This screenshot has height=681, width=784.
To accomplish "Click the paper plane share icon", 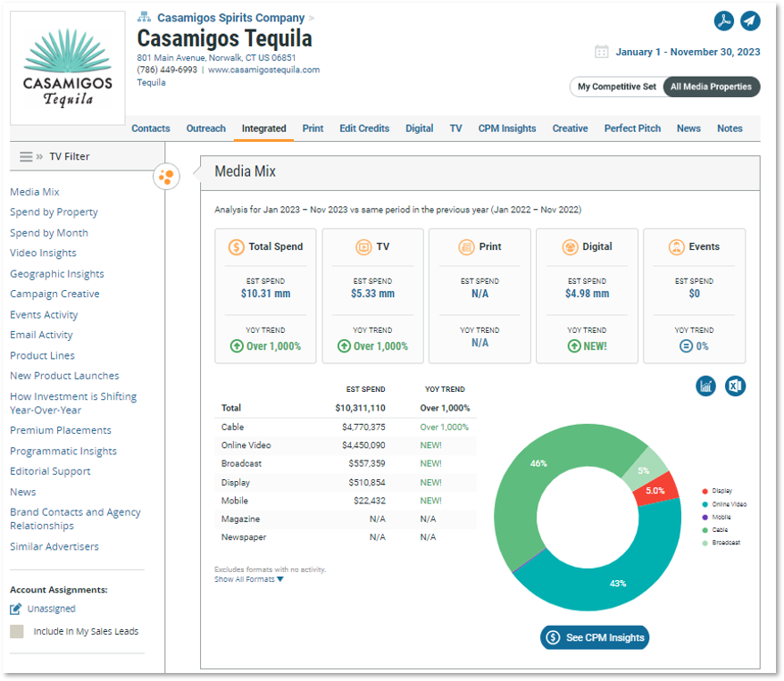I will point(750,21).
